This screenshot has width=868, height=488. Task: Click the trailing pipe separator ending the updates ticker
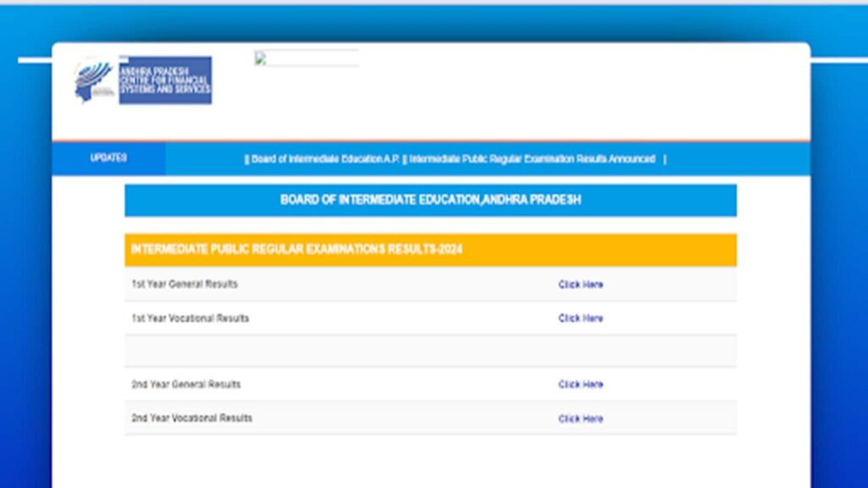tap(665, 159)
